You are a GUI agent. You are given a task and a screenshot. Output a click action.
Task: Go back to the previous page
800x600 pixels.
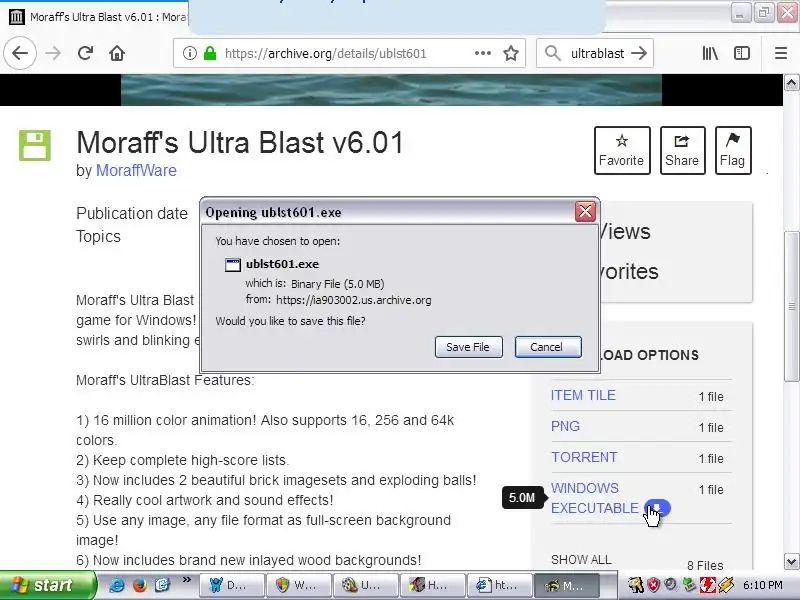pyautogui.click(x=20, y=53)
